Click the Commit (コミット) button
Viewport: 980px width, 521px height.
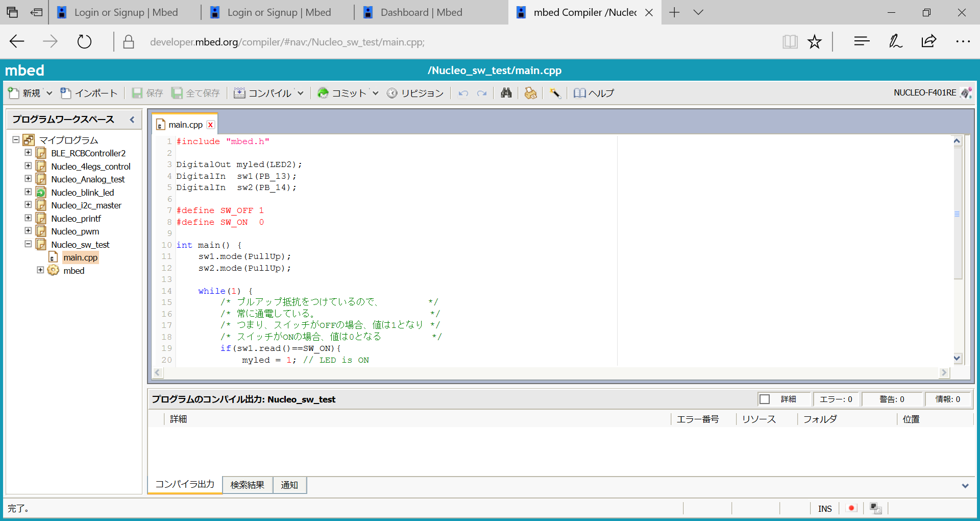pyautogui.click(x=342, y=93)
